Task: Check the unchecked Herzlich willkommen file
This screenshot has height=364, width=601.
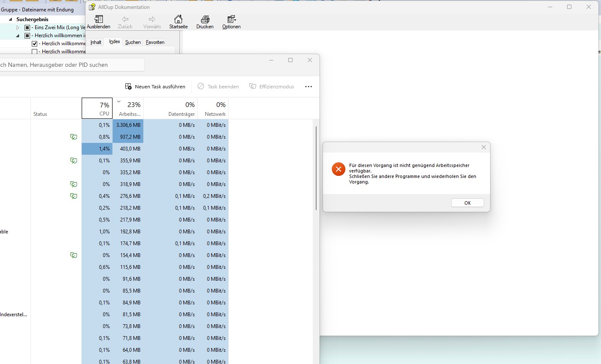Action: coord(35,52)
